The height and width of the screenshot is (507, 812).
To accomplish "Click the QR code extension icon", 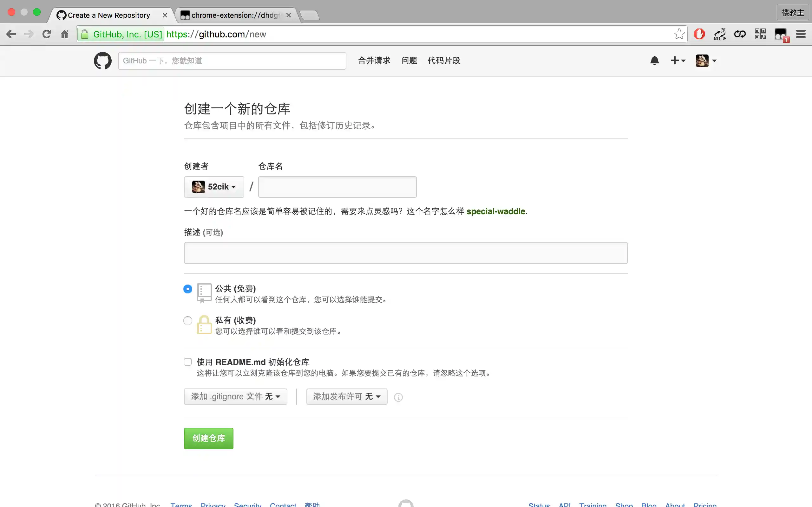I will pos(760,34).
